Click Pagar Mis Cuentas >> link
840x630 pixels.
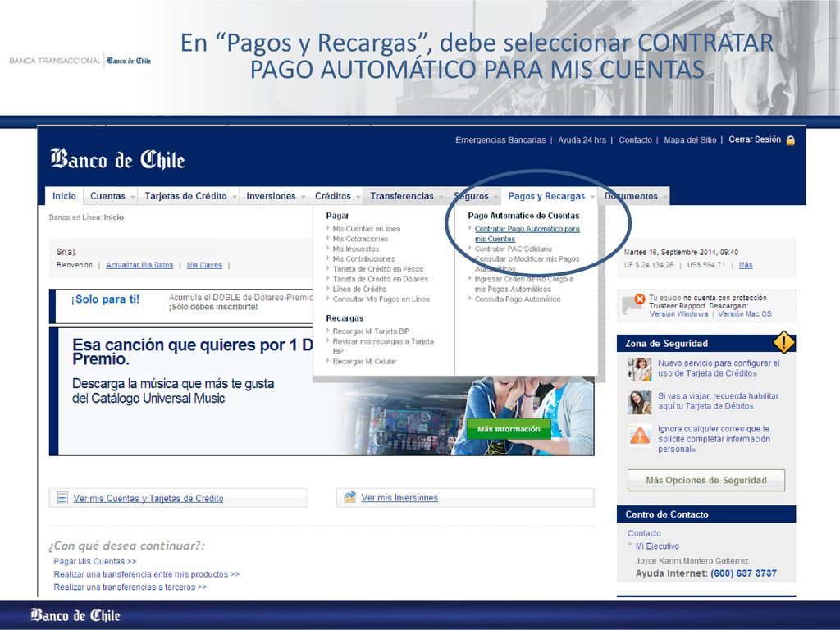tap(95, 561)
